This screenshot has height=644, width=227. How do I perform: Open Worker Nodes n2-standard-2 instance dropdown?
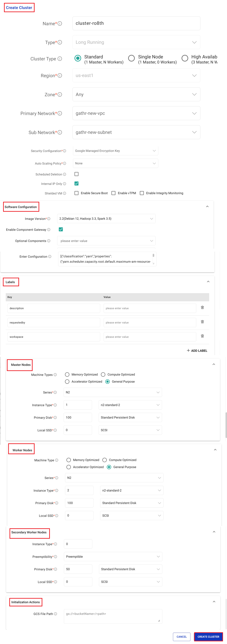(132, 490)
